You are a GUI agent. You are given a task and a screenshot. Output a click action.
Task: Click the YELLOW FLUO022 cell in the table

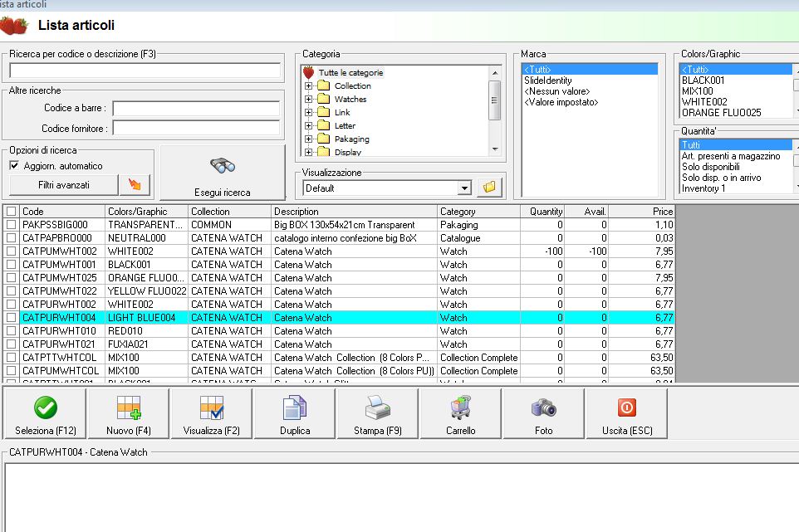(147, 290)
